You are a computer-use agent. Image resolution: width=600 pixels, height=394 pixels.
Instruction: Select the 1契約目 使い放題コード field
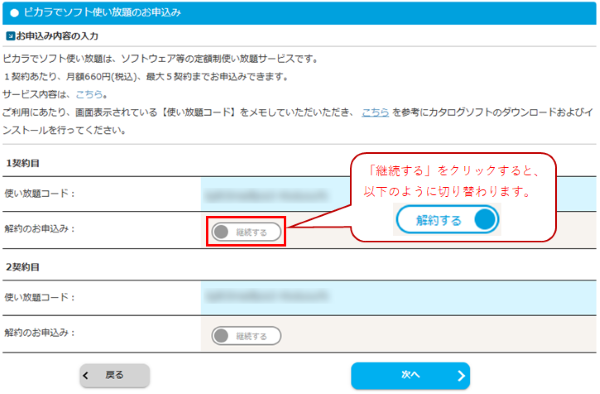coord(398,194)
